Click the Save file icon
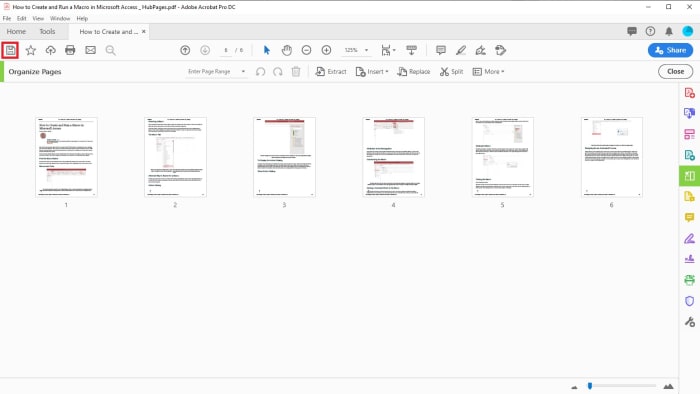Image resolution: width=700 pixels, height=394 pixels. 10,50
